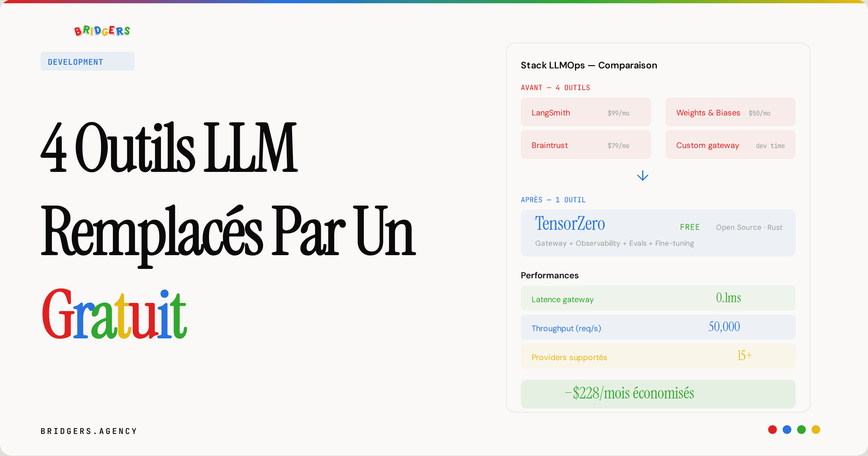Select the Weights & Biases card
The width and height of the screenshot is (868, 456).
730,112
